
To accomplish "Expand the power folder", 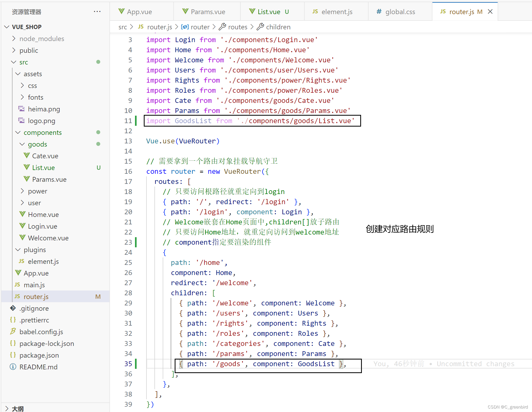I will click(x=22, y=191).
